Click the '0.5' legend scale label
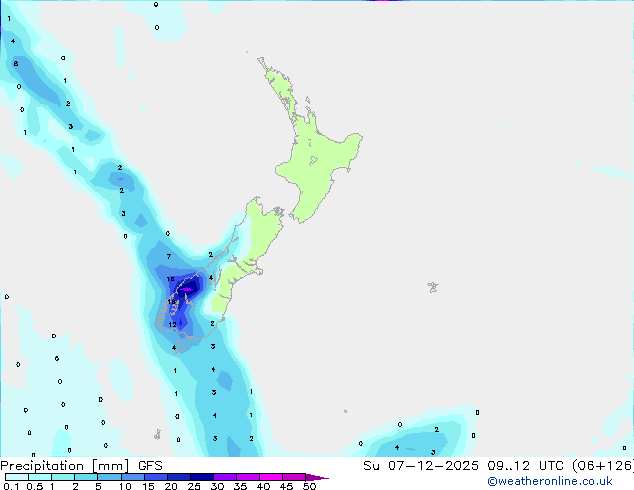This screenshot has height=490, width=634. [x=35, y=486]
